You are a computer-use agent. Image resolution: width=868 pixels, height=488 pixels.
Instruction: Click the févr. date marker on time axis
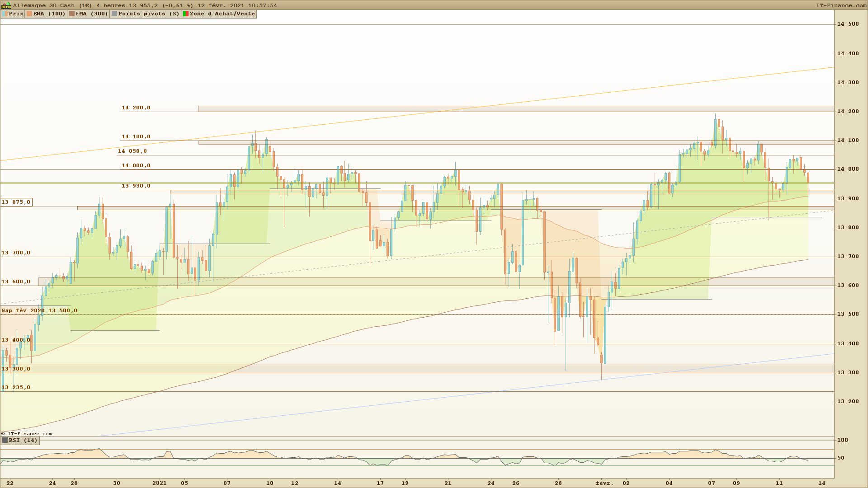[x=604, y=483]
